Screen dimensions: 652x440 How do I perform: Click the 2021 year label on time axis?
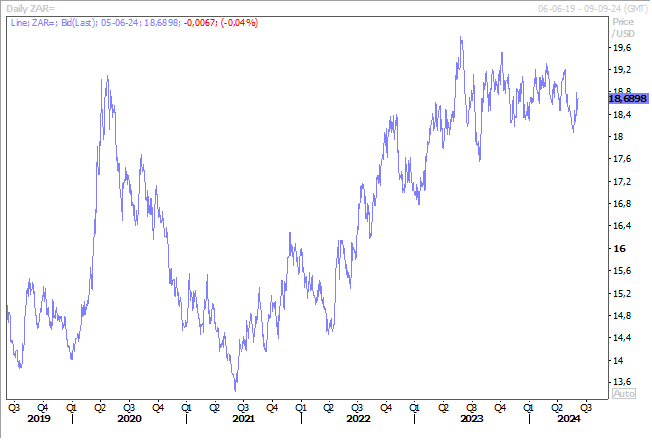point(243,419)
